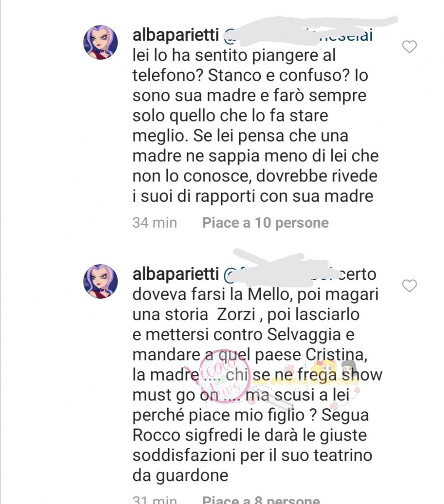Like the first albaparietti comment with the heart
The width and height of the screenshot is (444, 504).
[409, 47]
